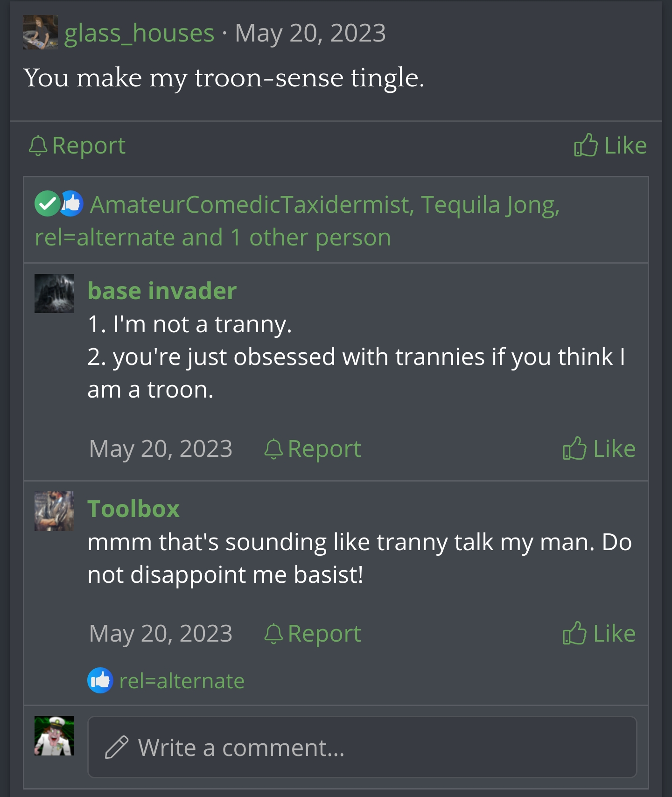This screenshot has height=797, width=672.
Task: Show the '1 other person' reactions list
Action: pos(320,238)
